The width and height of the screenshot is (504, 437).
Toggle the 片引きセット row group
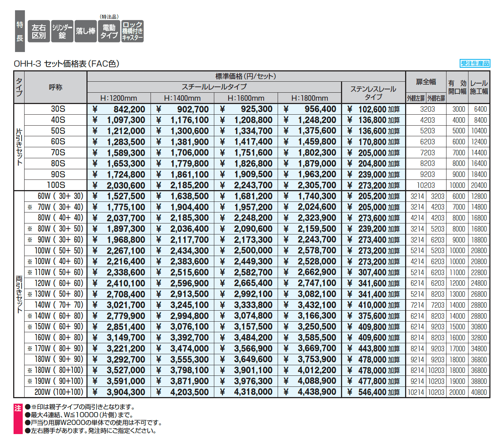point(18,147)
